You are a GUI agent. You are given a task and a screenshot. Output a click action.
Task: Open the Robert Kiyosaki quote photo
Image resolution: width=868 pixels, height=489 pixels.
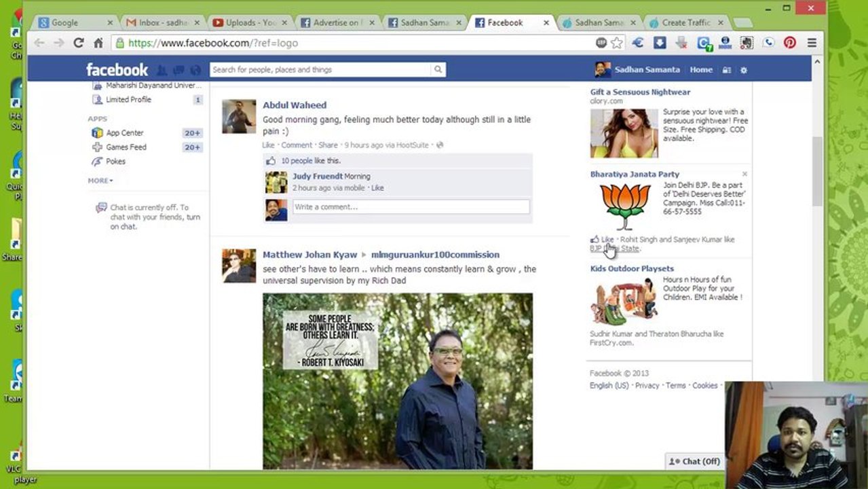point(398,381)
